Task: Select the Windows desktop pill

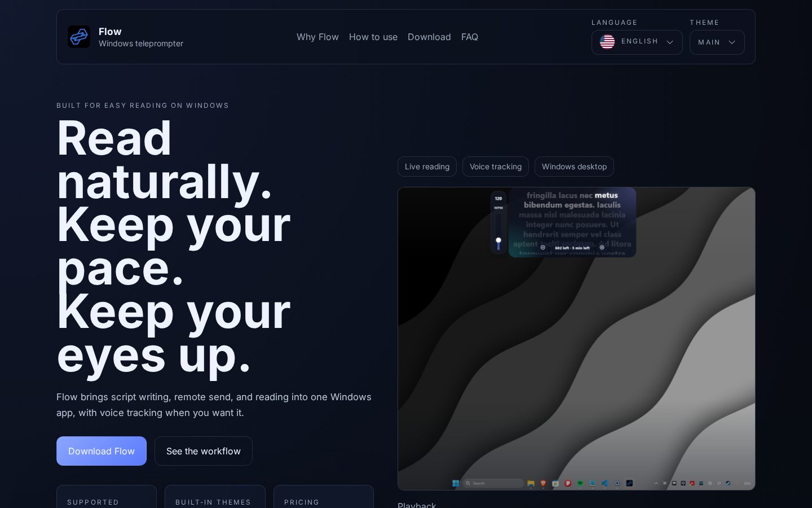Action: [574, 167]
